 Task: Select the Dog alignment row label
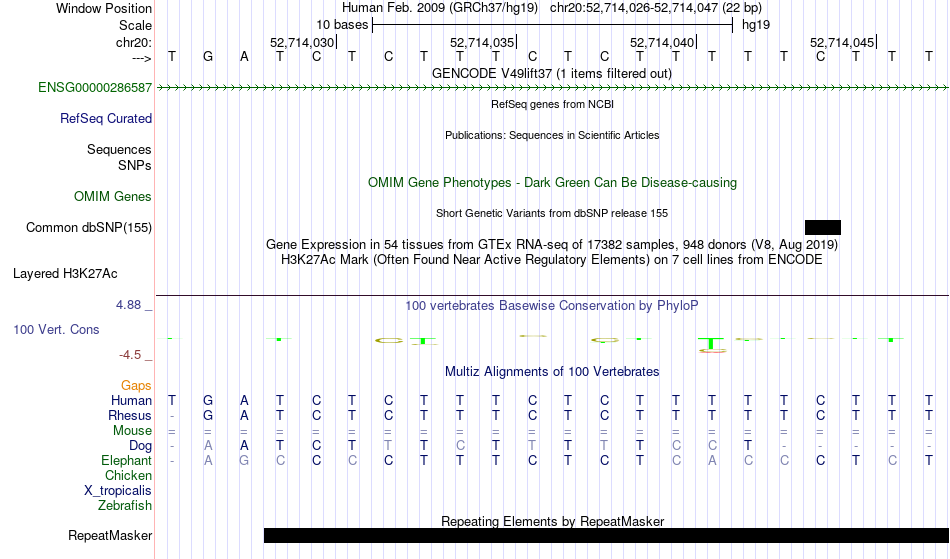pos(140,446)
